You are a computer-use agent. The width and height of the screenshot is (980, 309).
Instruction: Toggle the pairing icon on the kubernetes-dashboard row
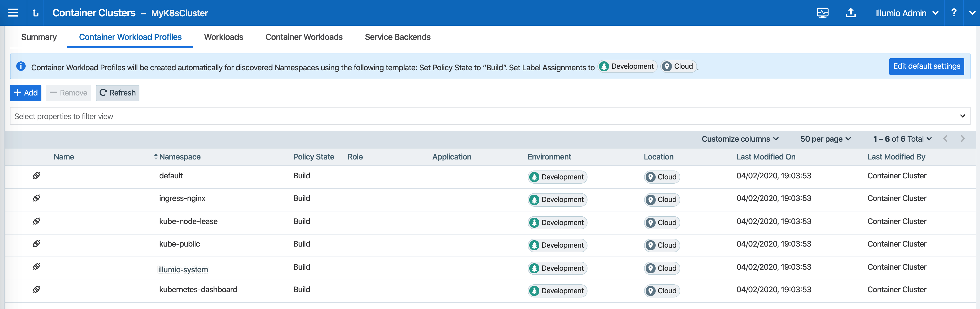36,289
